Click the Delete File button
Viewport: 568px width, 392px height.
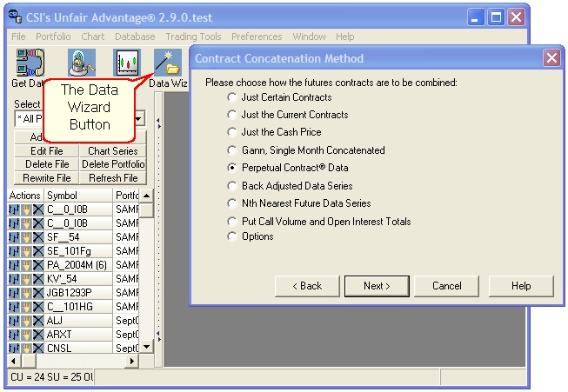point(47,164)
